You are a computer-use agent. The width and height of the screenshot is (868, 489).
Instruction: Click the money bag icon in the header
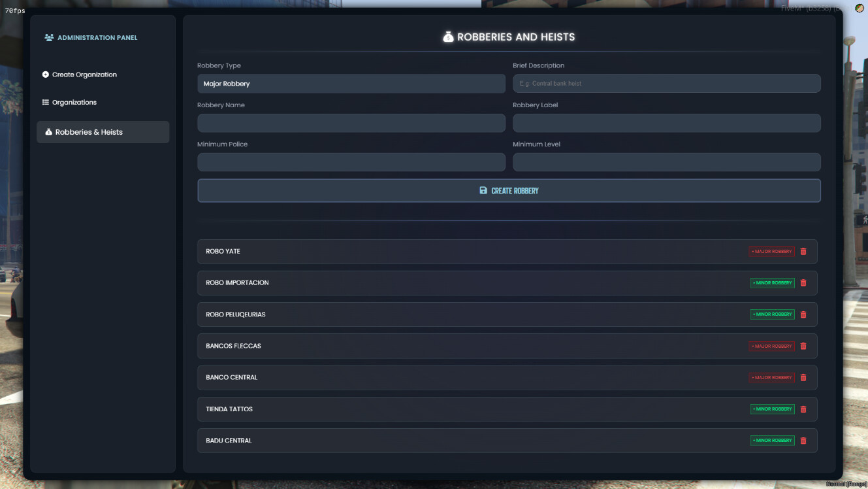(448, 37)
